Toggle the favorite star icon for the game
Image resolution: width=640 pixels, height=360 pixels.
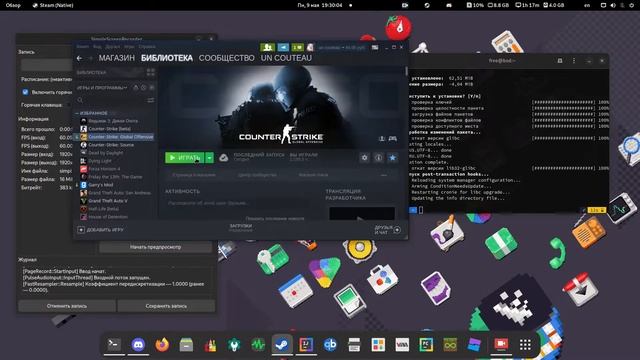[393, 158]
